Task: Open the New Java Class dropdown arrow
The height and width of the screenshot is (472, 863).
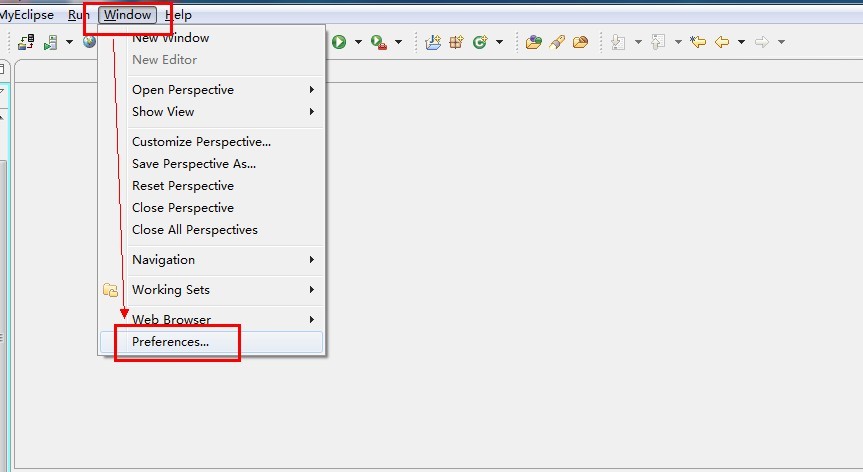Action: 499,42
